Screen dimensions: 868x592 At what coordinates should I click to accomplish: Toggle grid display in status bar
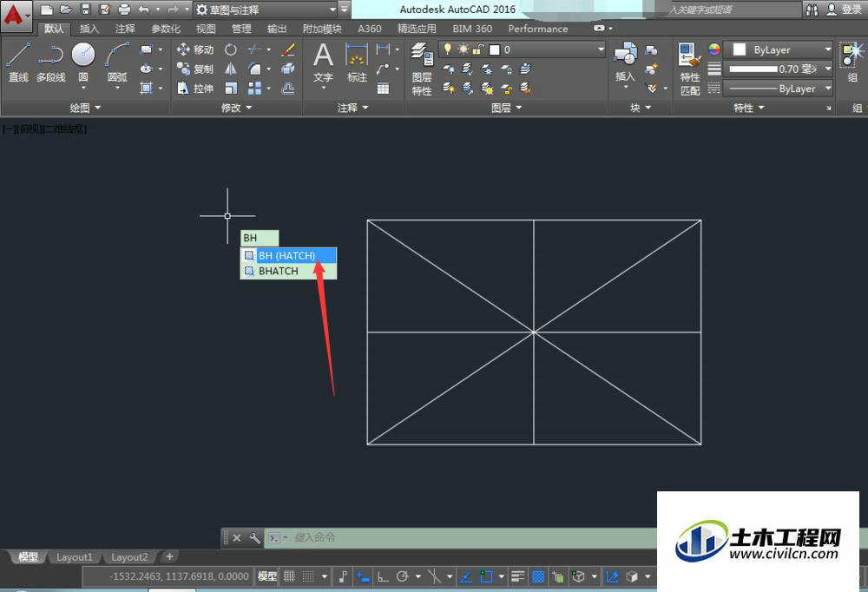click(x=290, y=576)
